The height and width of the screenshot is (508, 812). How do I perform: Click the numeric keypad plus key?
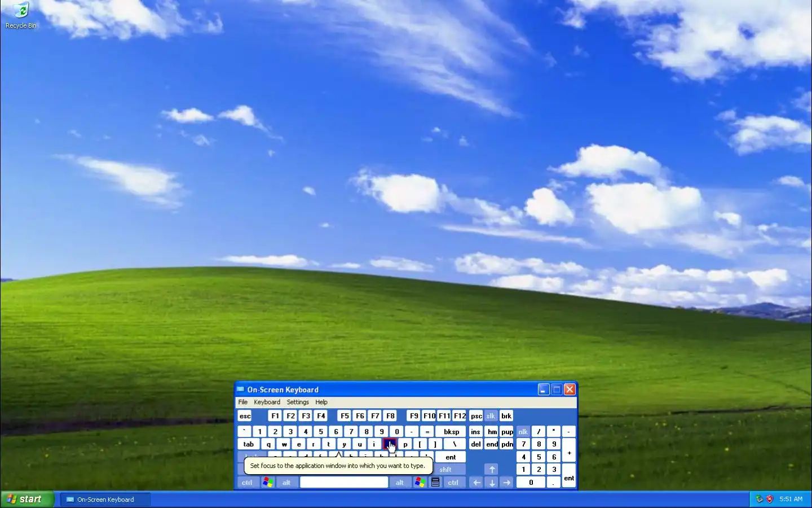(x=569, y=451)
